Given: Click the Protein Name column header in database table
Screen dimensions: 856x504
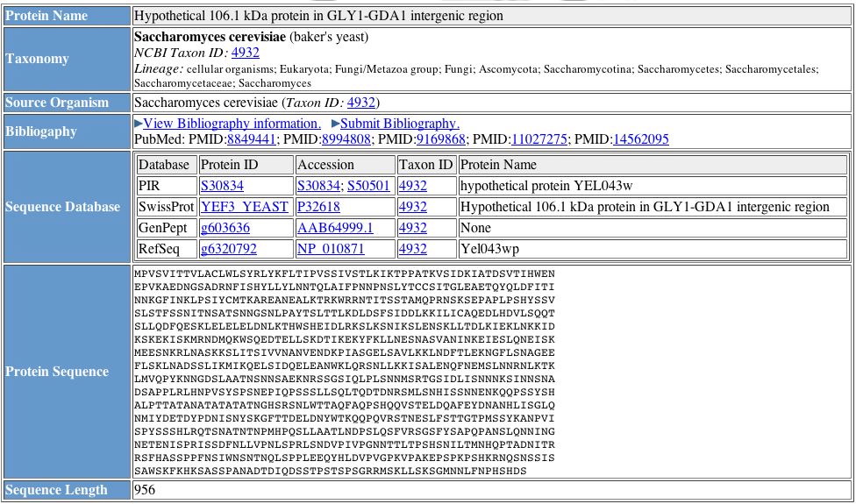Looking at the screenshot, I should (x=653, y=165).
